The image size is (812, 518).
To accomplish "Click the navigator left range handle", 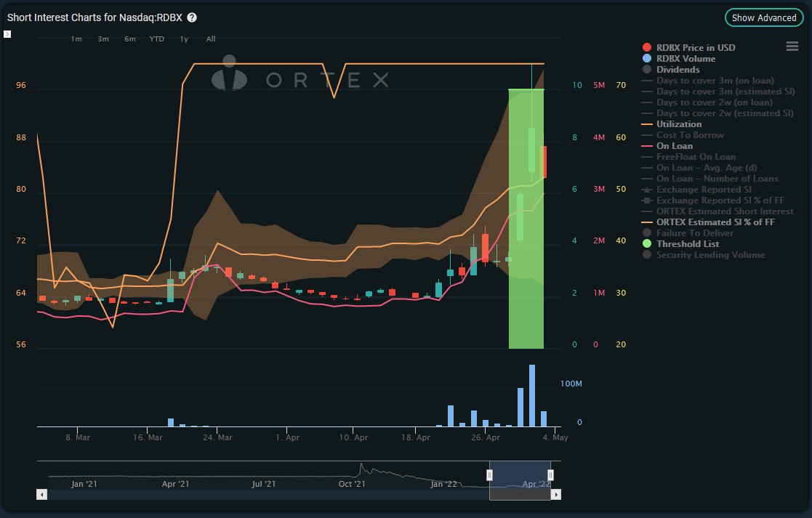I will [489, 475].
